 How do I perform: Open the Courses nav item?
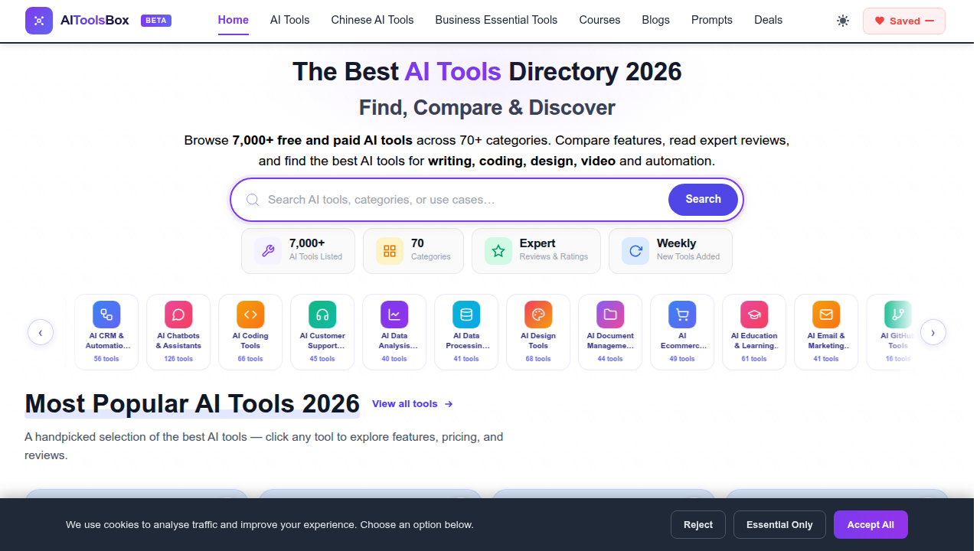click(600, 20)
